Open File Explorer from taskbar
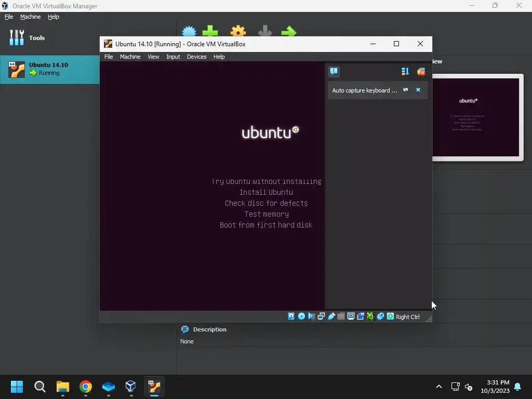The height and width of the screenshot is (399, 532). pyautogui.click(x=63, y=387)
